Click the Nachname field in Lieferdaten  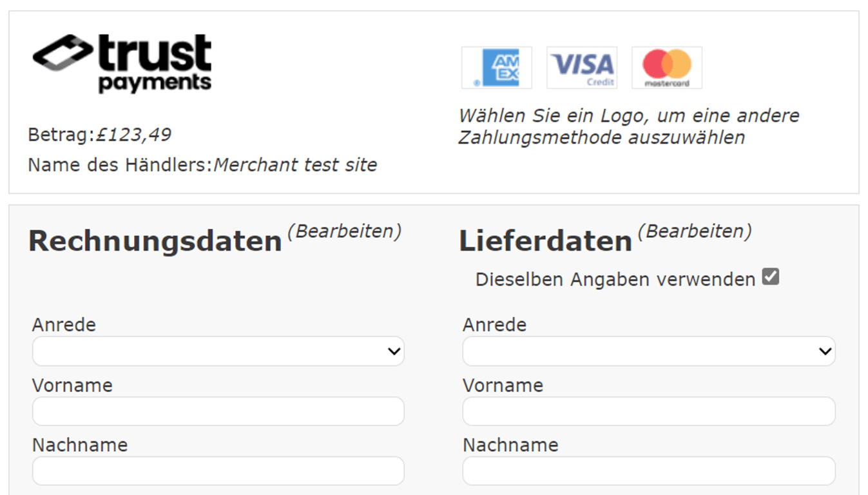[648, 471]
